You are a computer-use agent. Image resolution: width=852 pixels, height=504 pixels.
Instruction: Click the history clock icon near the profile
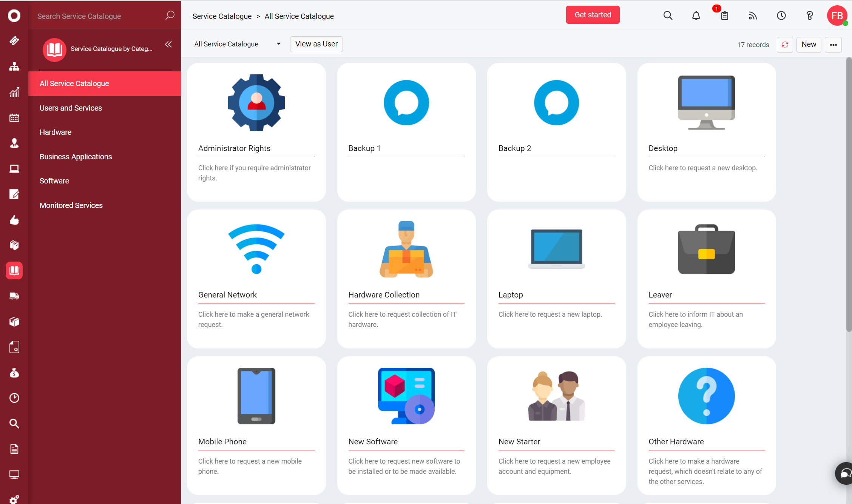click(781, 15)
